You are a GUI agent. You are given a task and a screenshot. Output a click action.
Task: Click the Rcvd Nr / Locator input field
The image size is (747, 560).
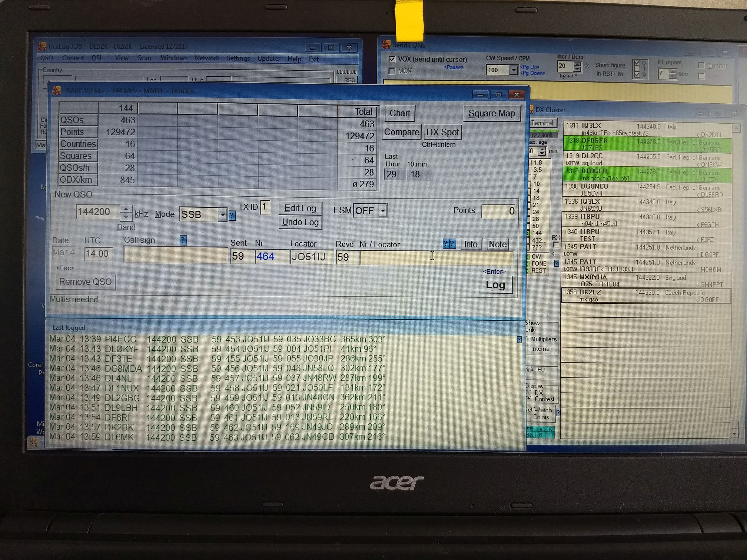[436, 257]
